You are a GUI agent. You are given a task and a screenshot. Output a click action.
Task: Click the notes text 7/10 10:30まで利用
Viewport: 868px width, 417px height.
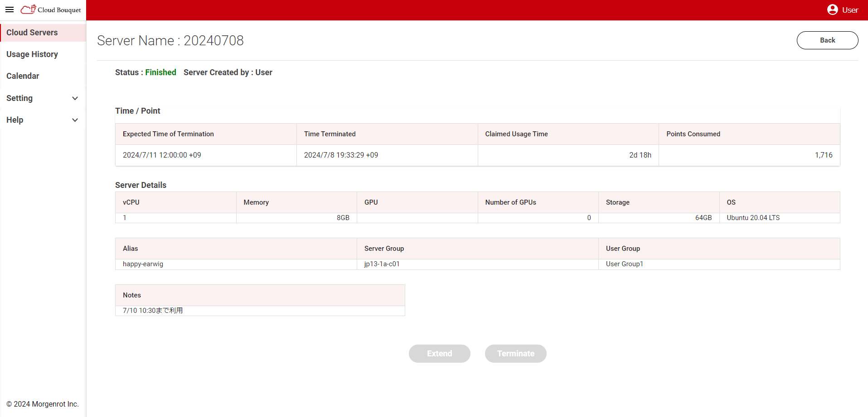point(153,311)
